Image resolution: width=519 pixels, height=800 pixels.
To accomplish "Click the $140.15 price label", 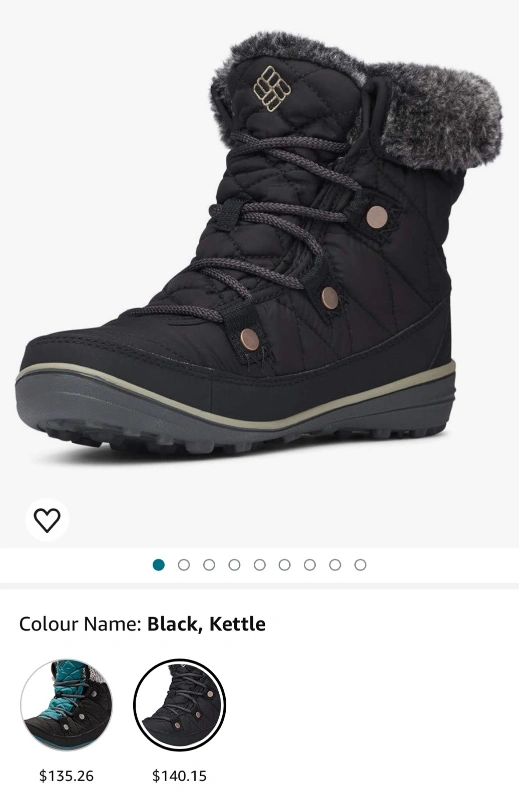I will [x=179, y=776].
